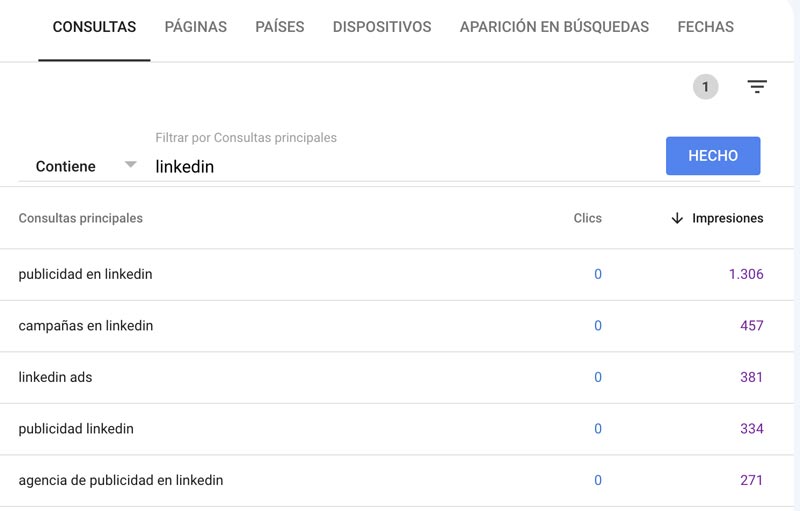Click clicks value for 'linkedin ads'
The image size is (800, 511).
point(598,377)
